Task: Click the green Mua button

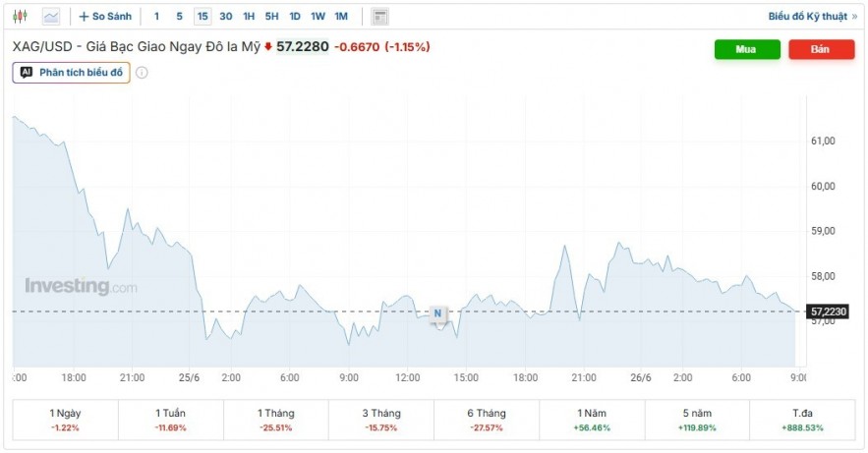Action: [x=747, y=49]
